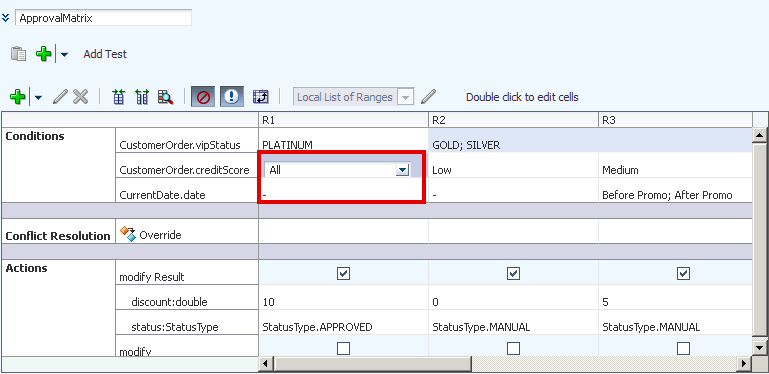Click StatusType.MANUAL cell in R2
This screenshot has height=374, width=769.
point(513,322)
